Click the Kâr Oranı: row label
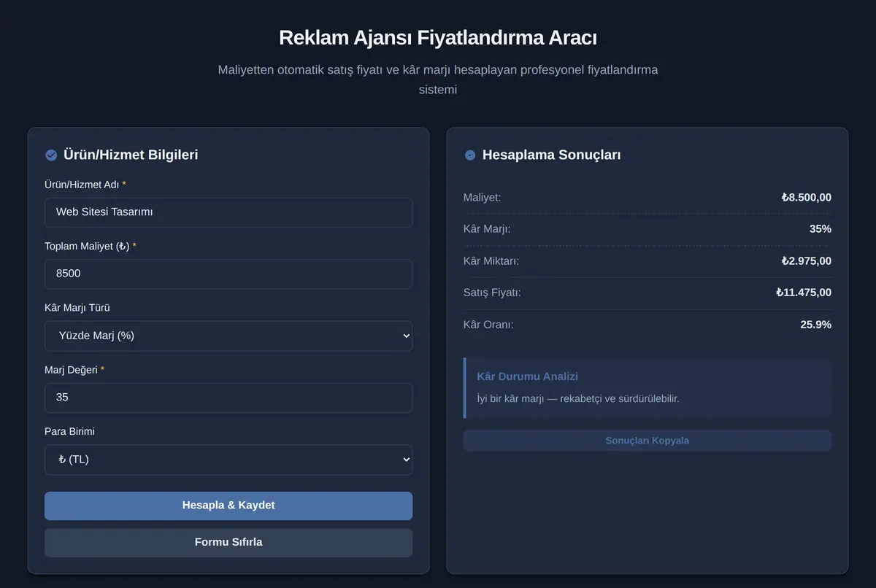The width and height of the screenshot is (876, 588). 488,325
